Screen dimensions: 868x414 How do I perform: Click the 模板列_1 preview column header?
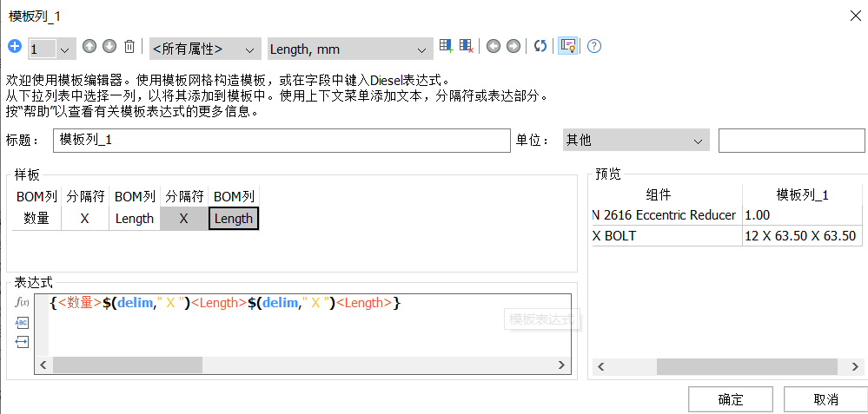(x=802, y=194)
